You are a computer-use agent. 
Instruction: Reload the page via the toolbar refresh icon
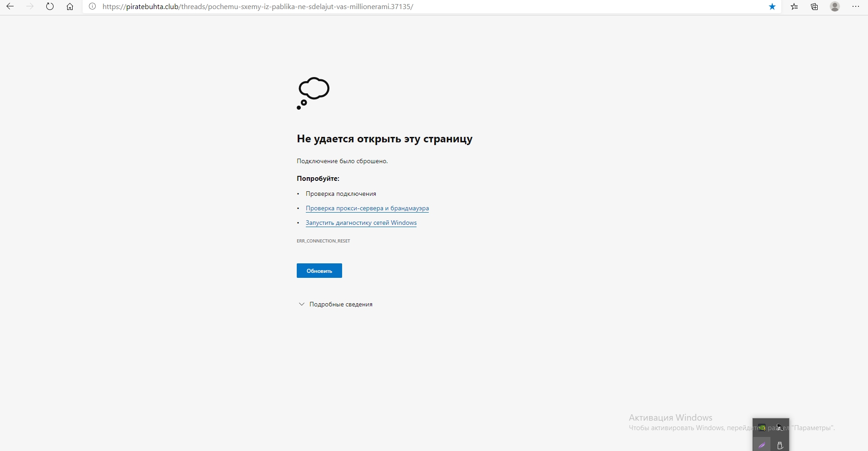click(50, 6)
